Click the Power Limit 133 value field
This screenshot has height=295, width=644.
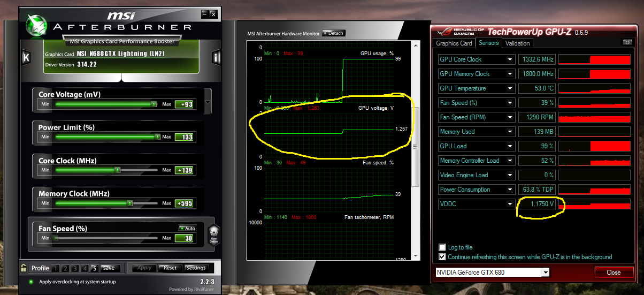click(185, 138)
